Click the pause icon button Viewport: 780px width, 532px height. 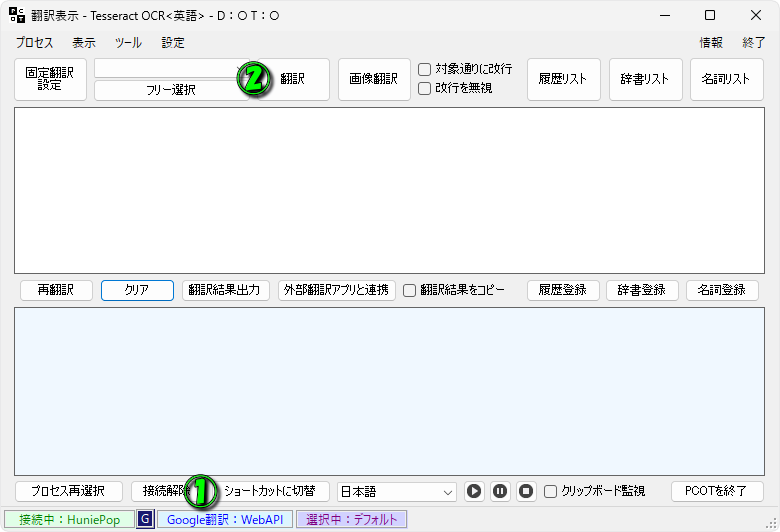500,492
